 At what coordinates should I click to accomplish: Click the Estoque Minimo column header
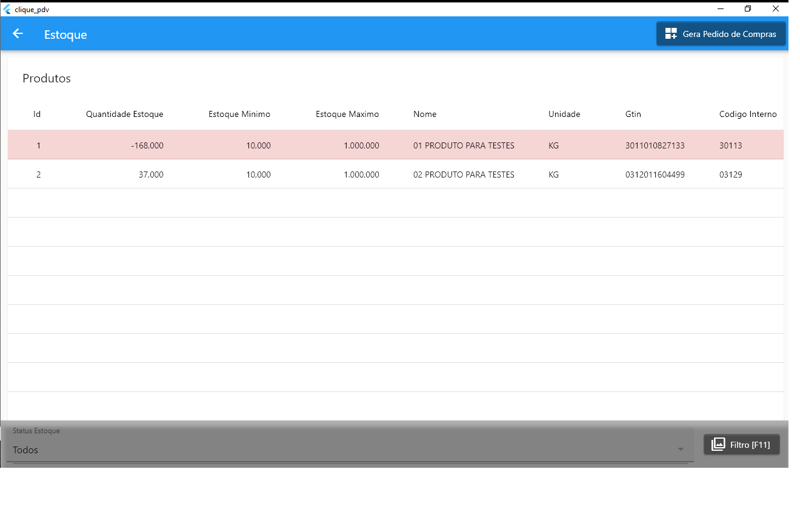(x=239, y=114)
